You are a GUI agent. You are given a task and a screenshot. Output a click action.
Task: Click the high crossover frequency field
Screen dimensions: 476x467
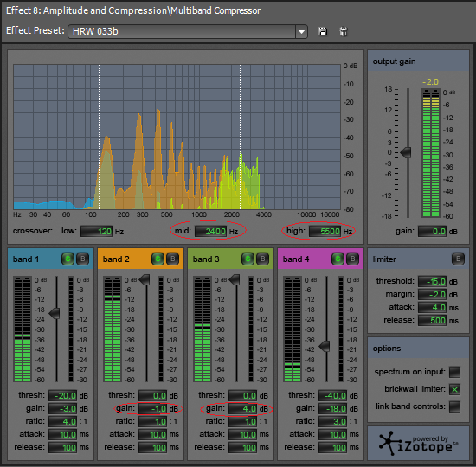[x=325, y=232]
